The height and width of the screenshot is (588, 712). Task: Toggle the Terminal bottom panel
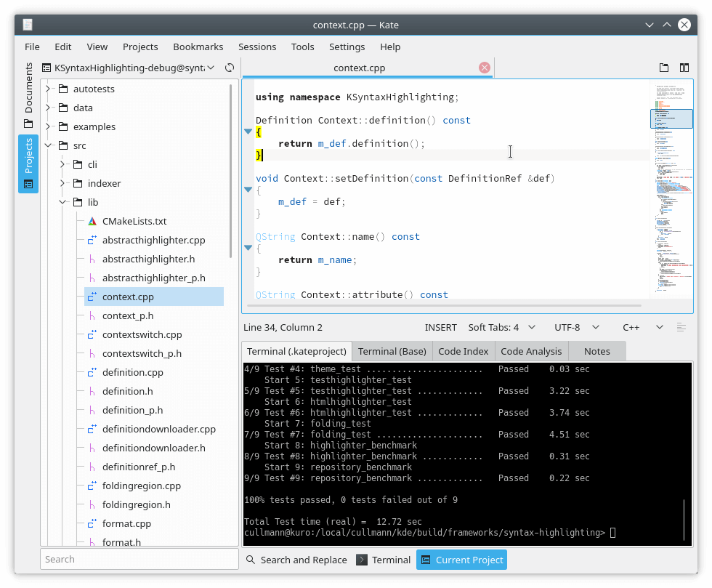(384, 560)
